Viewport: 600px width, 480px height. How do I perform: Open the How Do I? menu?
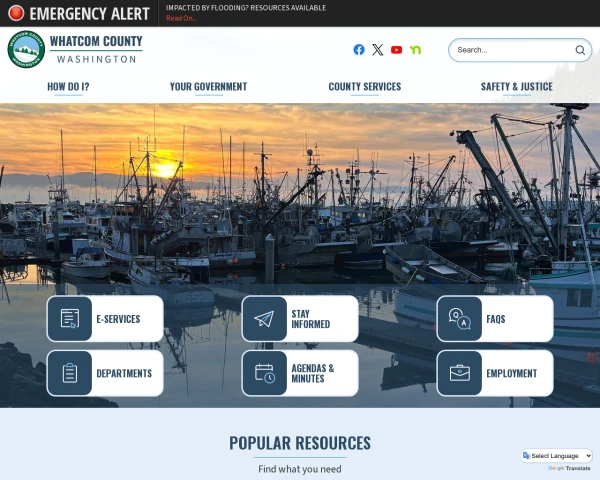(68, 87)
